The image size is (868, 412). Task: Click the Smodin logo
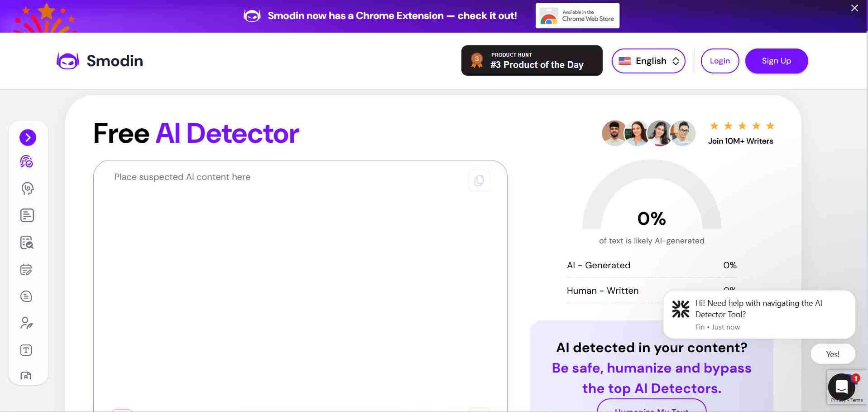click(x=100, y=61)
